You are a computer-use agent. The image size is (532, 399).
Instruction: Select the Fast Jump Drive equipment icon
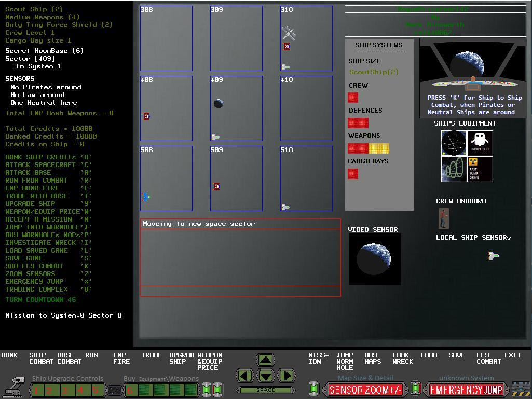click(480, 169)
